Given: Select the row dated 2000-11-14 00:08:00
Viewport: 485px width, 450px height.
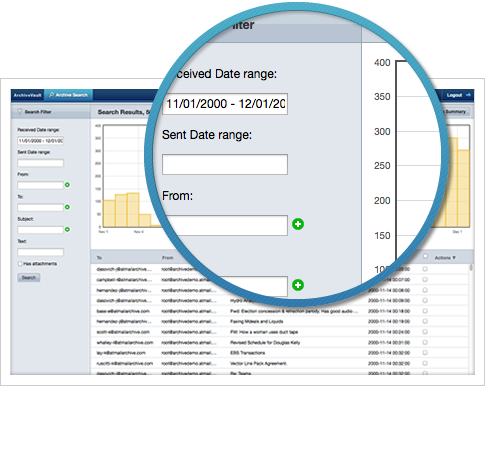Looking at the screenshot, I should click(425, 290).
